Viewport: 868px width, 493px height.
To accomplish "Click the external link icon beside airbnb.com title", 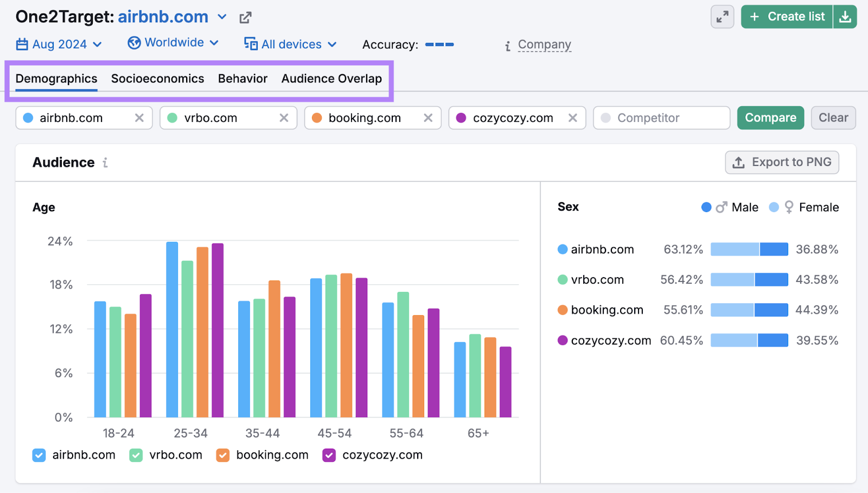I will [245, 17].
